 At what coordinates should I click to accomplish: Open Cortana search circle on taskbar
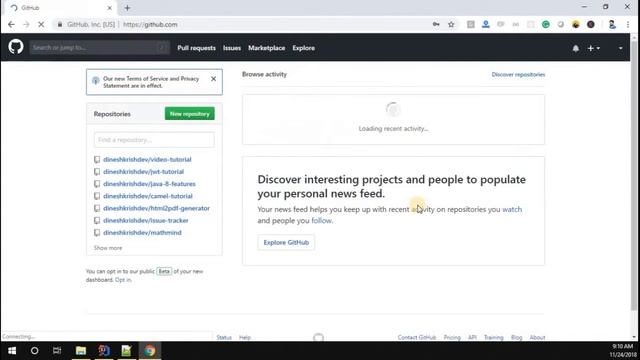[x=35, y=351]
